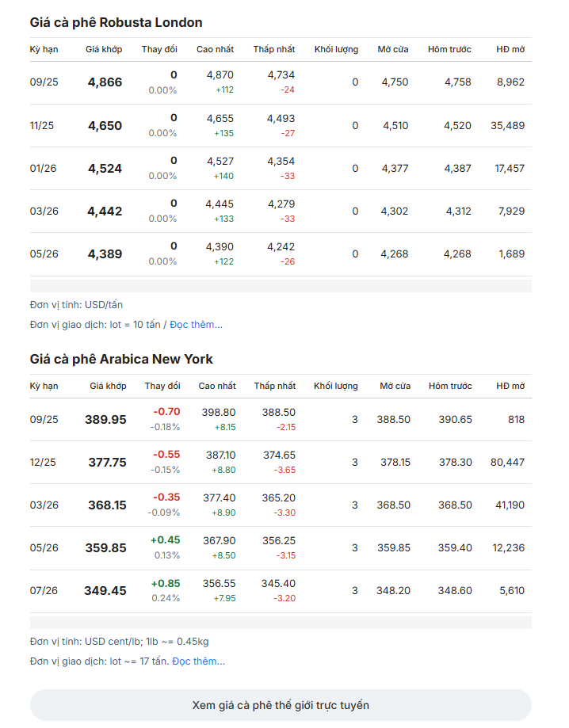This screenshot has width=569, height=728.
Task: Click Arabica lowest price 388.50
Action: pyautogui.click(x=279, y=412)
